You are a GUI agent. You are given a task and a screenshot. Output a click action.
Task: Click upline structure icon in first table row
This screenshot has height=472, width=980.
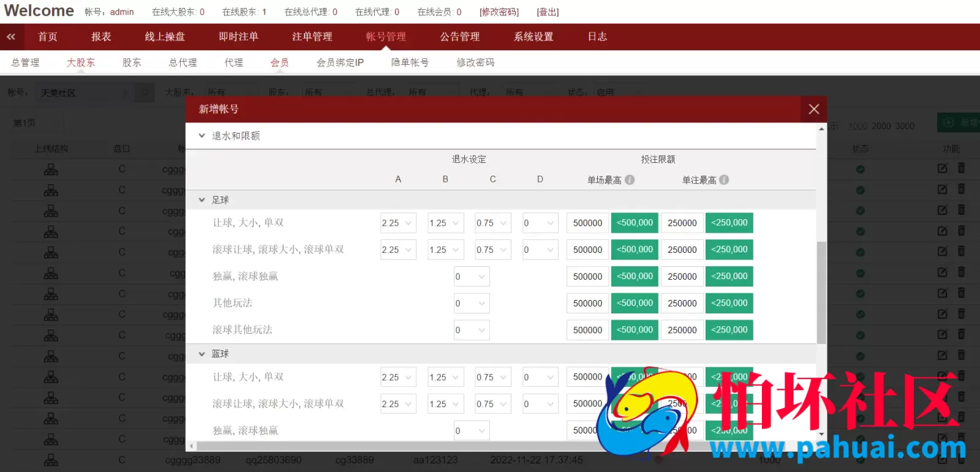51,170
